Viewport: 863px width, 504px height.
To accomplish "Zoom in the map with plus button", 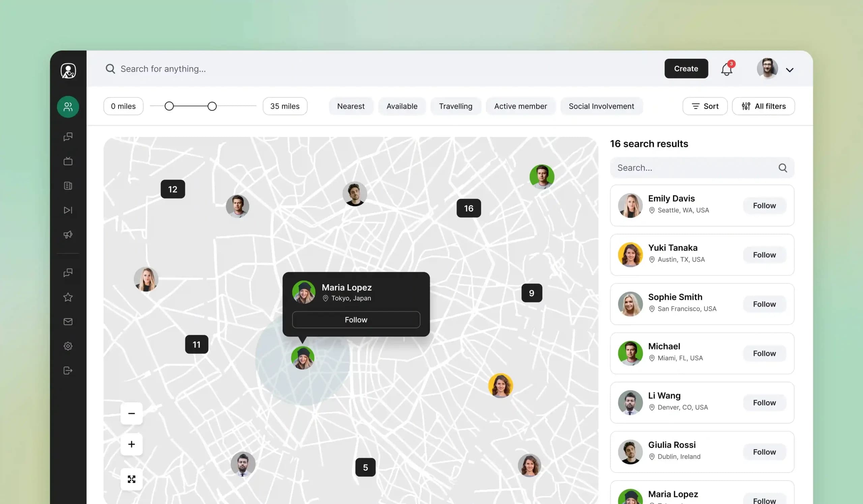I will pos(131,444).
